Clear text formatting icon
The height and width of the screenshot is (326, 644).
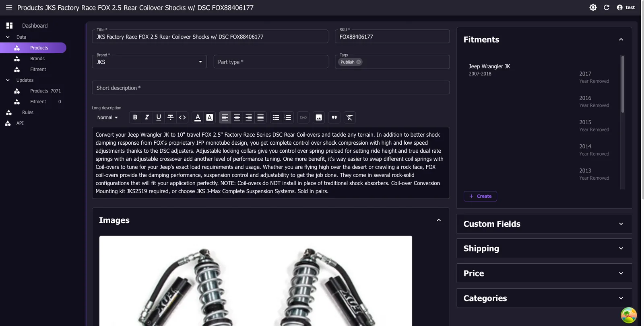[x=349, y=117]
